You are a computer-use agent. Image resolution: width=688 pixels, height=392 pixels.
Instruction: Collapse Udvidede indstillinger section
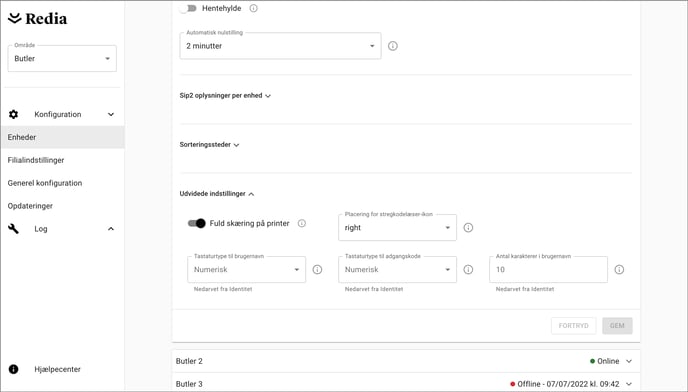[x=217, y=194]
